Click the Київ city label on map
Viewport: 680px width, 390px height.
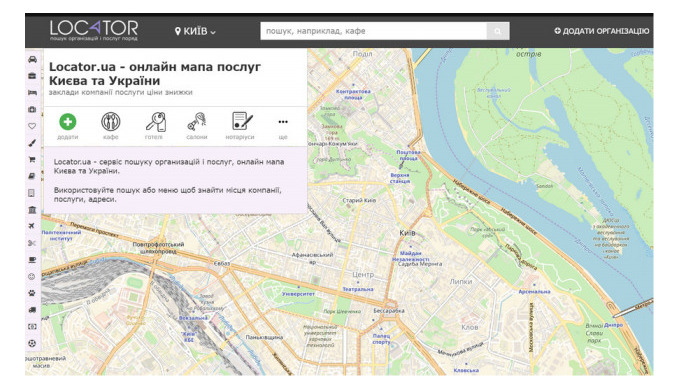(x=407, y=233)
